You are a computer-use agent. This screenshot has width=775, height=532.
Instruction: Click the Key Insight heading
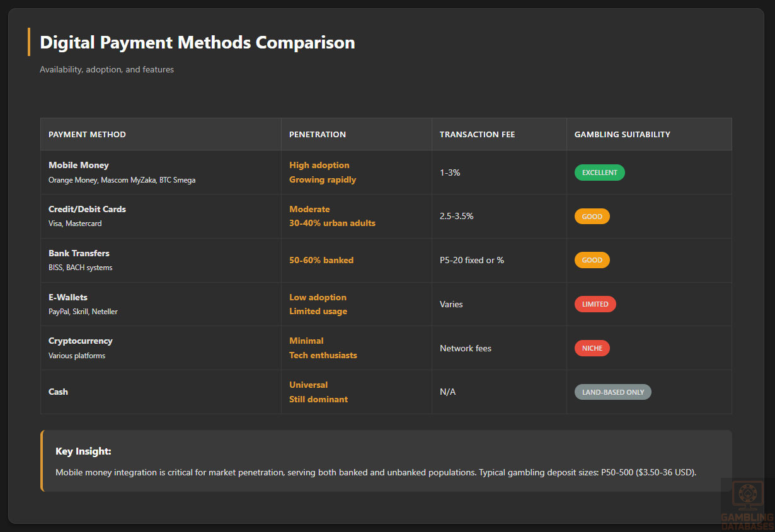[83, 451]
